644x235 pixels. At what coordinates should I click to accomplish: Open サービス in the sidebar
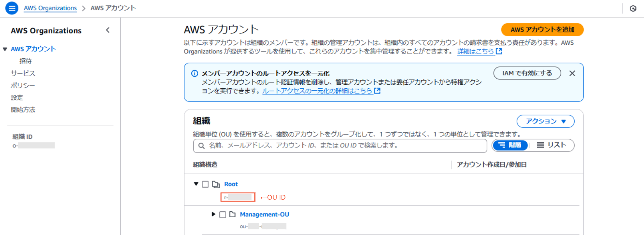pyautogui.click(x=23, y=73)
